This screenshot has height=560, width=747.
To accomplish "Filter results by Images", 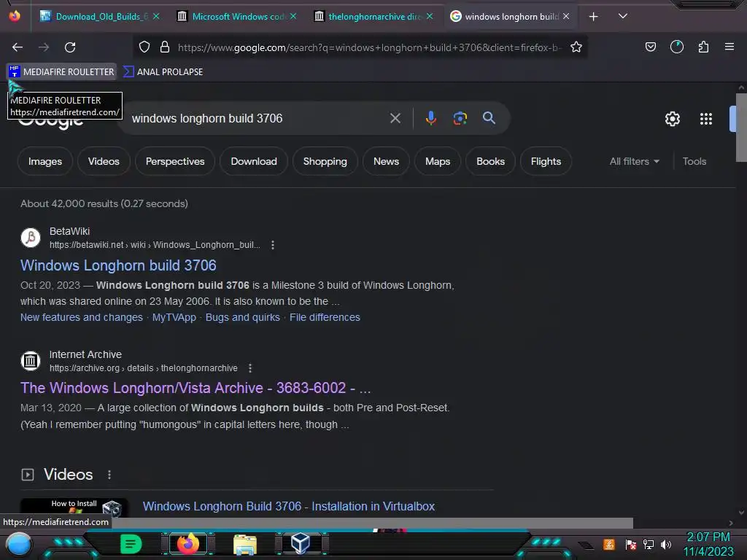I will tap(45, 161).
